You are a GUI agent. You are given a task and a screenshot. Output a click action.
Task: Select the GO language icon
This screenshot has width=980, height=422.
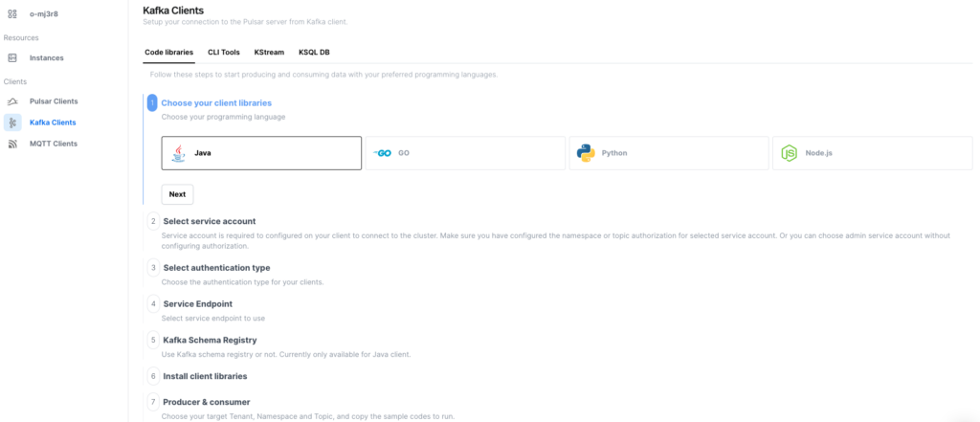[382, 153]
